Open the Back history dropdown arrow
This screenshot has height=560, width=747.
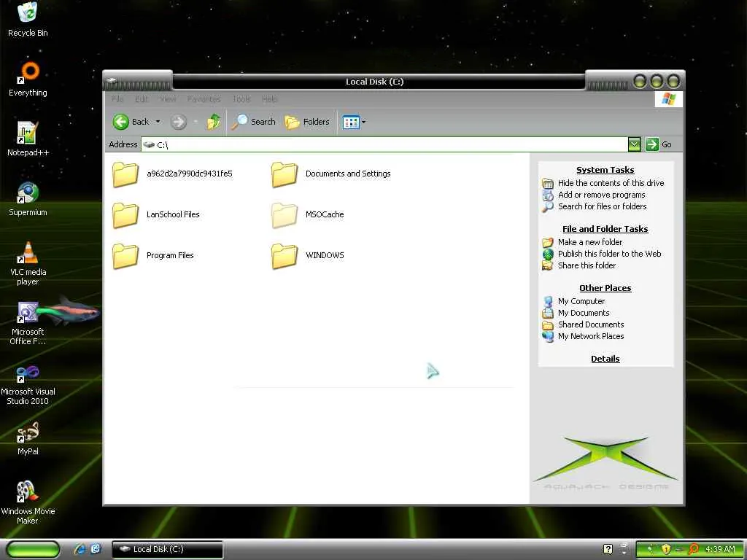click(158, 122)
